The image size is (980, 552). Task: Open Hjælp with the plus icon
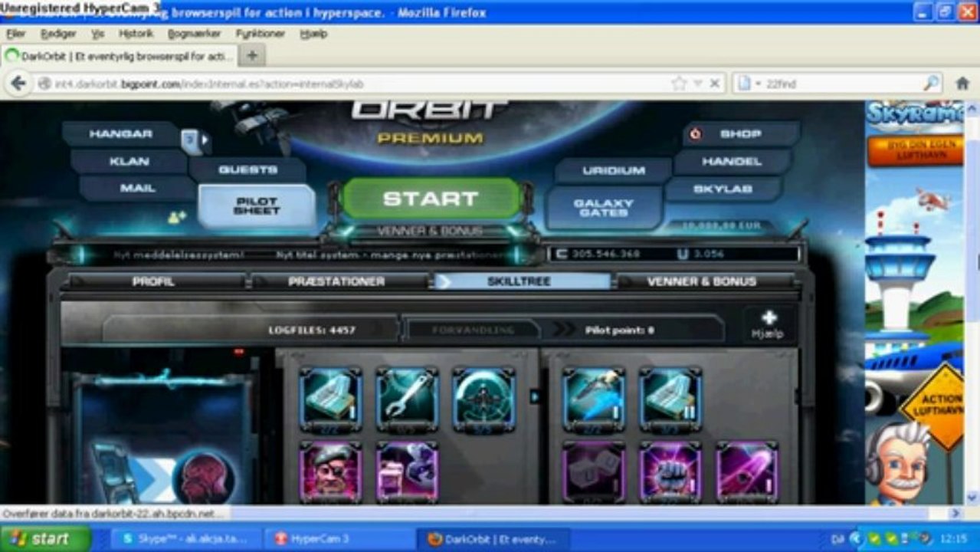(769, 324)
